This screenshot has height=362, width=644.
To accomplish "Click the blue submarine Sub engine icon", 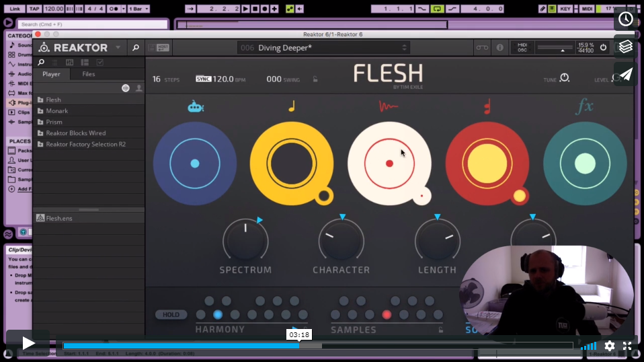I will point(196,107).
